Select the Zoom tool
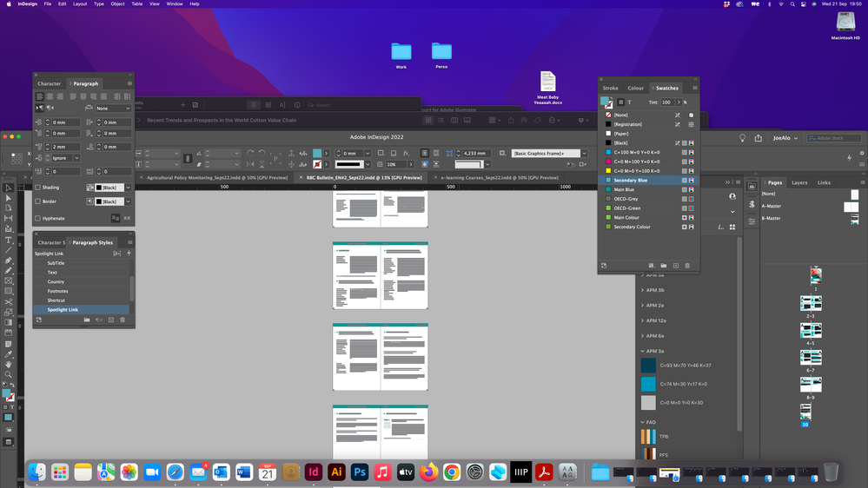 coord(9,374)
